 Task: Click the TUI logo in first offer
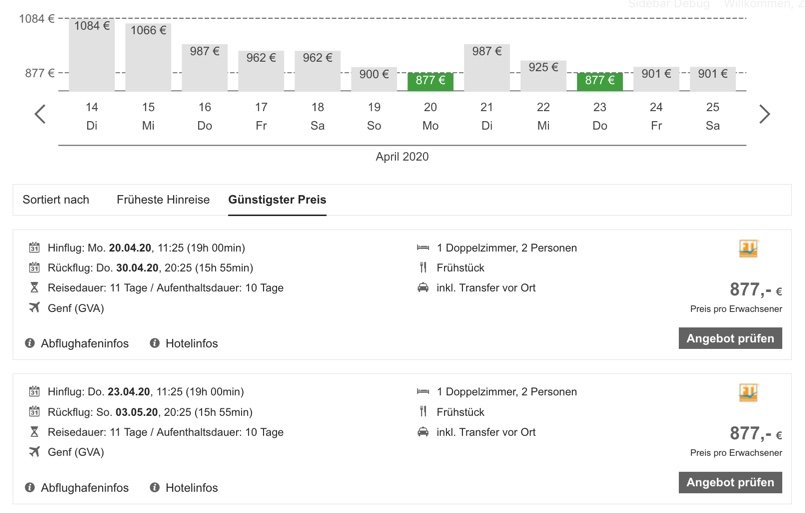pos(748,249)
